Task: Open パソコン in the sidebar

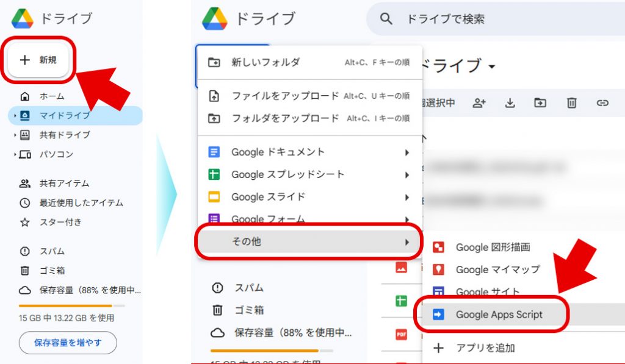Action: [56, 154]
